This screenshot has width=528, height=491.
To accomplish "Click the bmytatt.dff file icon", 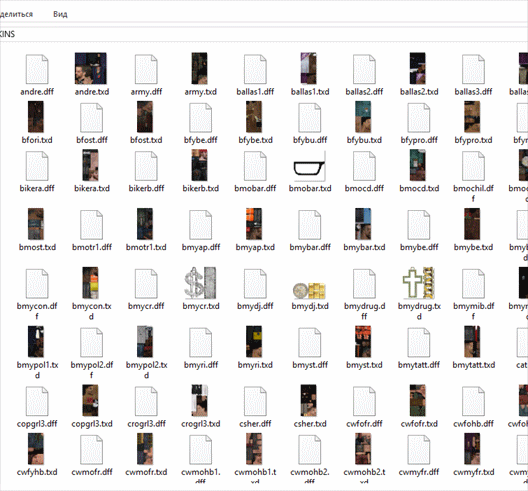I will tap(419, 342).
